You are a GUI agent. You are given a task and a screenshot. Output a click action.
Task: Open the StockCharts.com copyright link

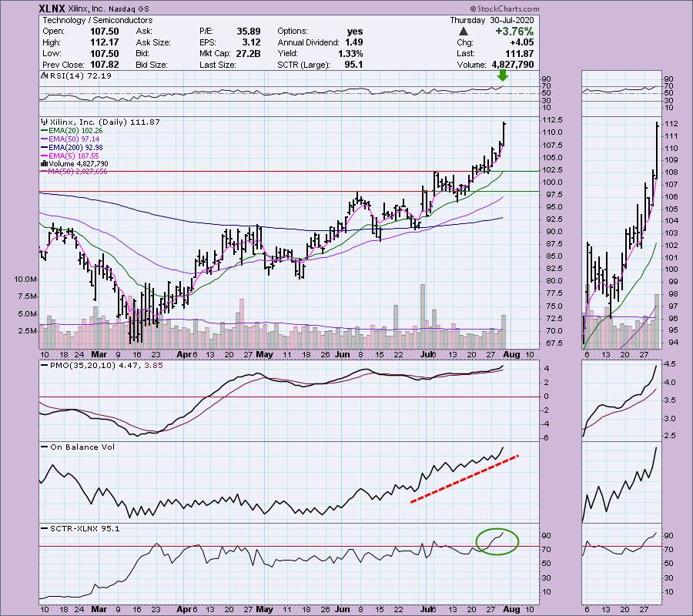(504, 8)
